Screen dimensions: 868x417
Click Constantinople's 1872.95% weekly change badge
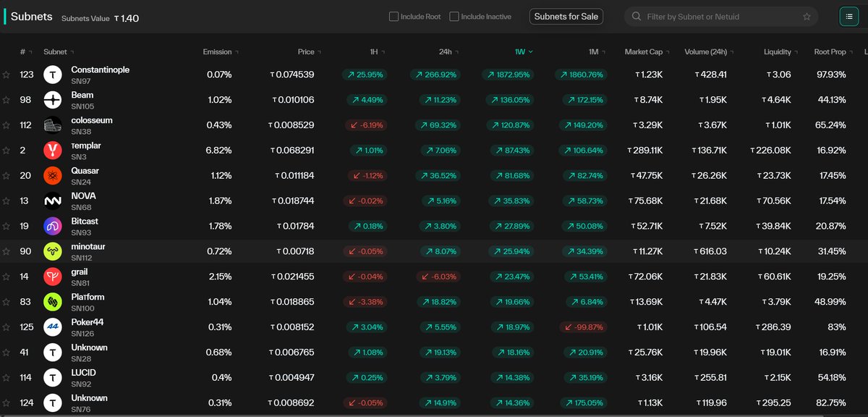[x=507, y=75]
